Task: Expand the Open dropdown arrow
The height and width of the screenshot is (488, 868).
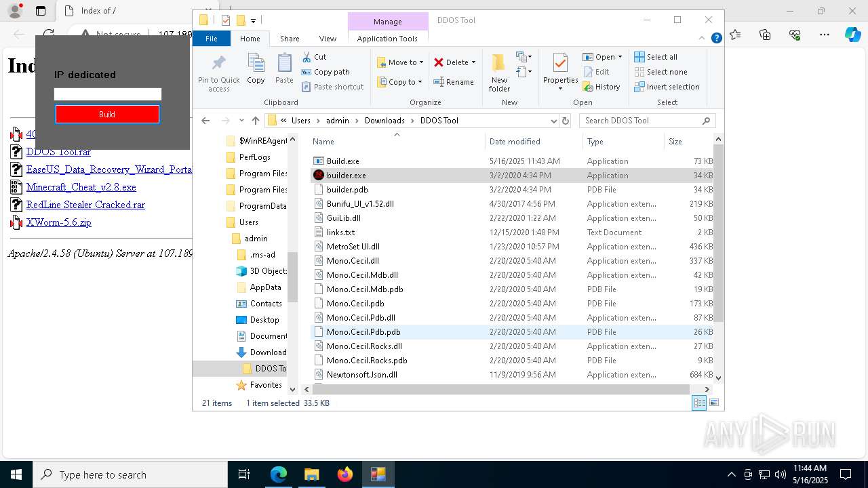Action: (x=620, y=57)
